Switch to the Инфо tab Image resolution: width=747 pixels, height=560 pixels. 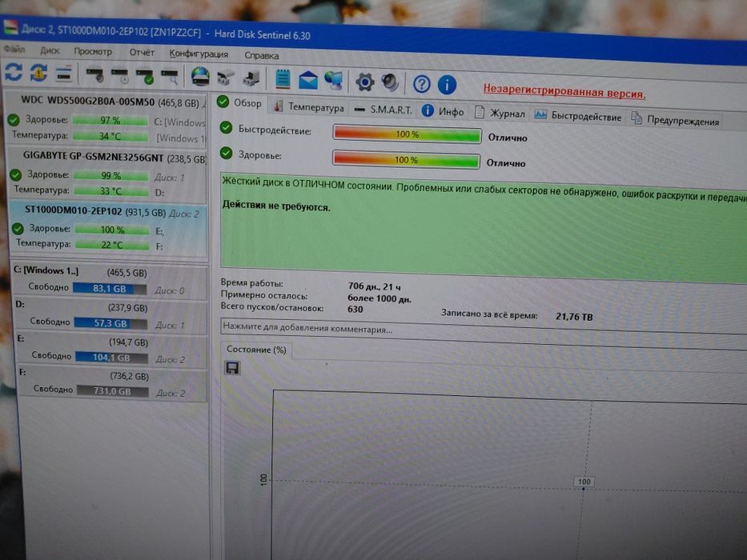click(x=443, y=111)
